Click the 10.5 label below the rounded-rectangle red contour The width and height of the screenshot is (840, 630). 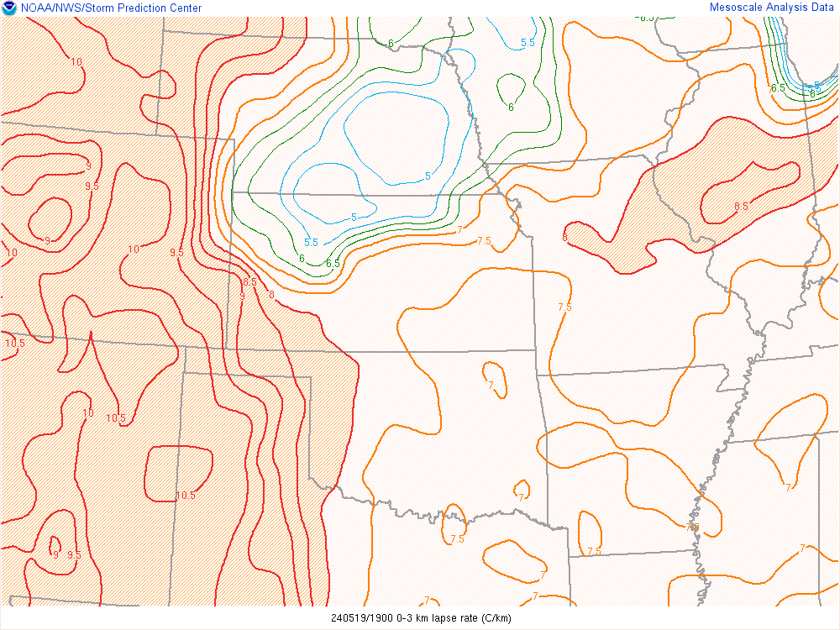point(186,496)
